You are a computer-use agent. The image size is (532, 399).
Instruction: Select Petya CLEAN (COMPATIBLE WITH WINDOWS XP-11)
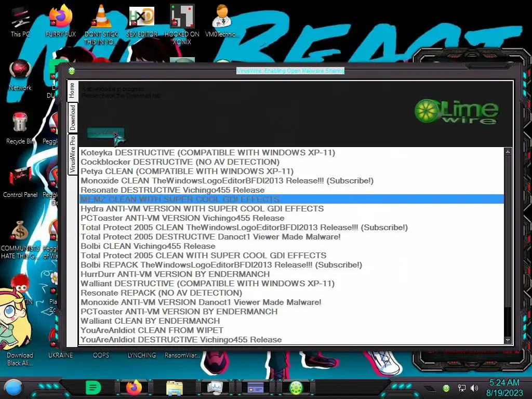pos(291,171)
